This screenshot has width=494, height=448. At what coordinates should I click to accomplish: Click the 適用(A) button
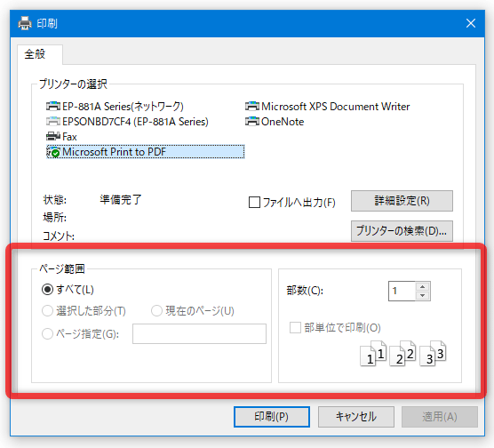(440, 417)
